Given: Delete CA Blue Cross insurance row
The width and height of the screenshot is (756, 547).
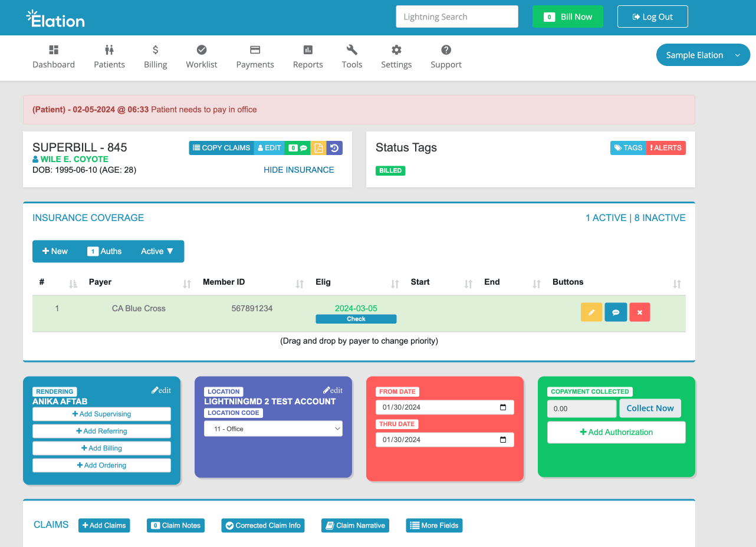Looking at the screenshot, I should pos(640,312).
